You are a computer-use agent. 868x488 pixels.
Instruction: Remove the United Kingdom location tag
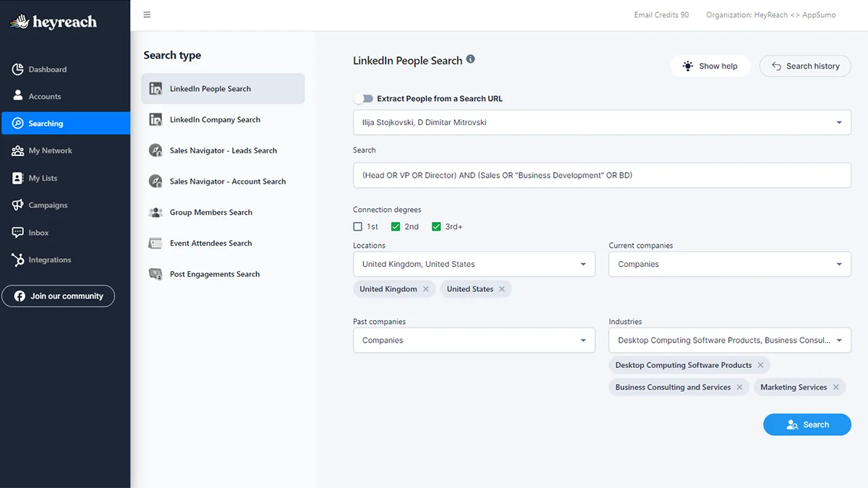[x=426, y=289]
